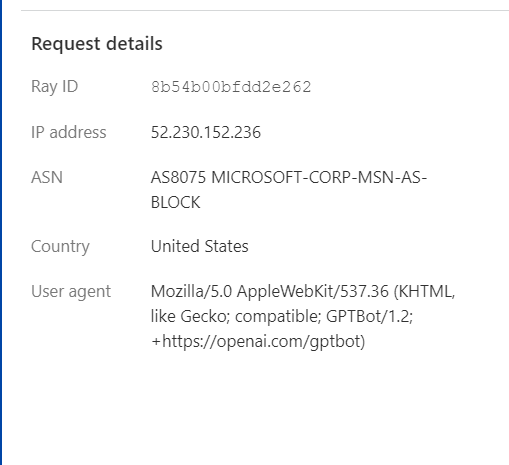Click the blue vertical border on left edge

coord(1,232)
